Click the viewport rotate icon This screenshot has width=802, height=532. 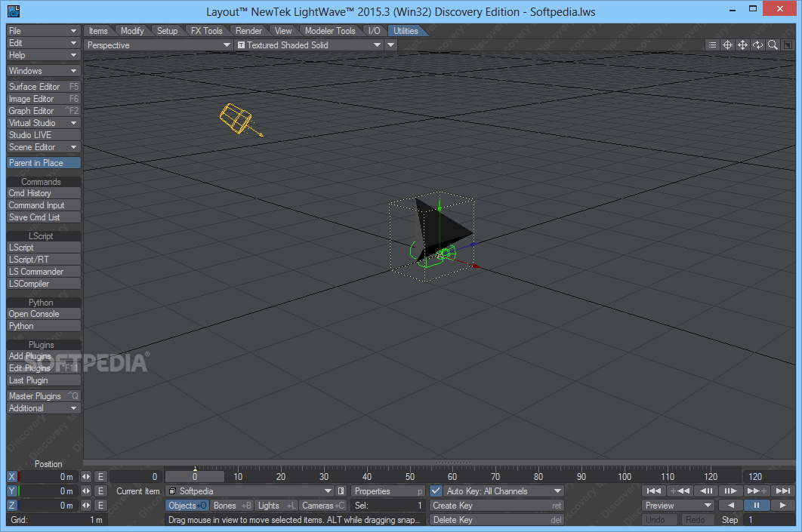(x=757, y=45)
